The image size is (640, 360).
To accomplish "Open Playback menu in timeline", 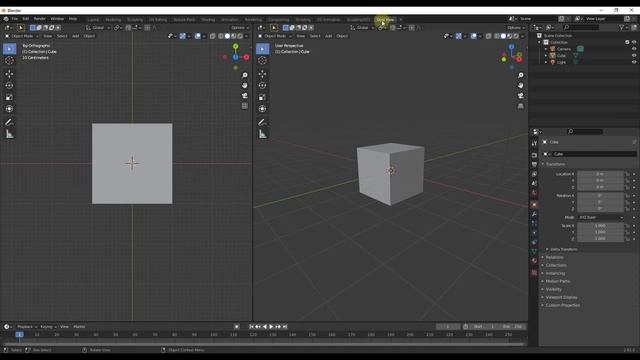I will [27, 327].
